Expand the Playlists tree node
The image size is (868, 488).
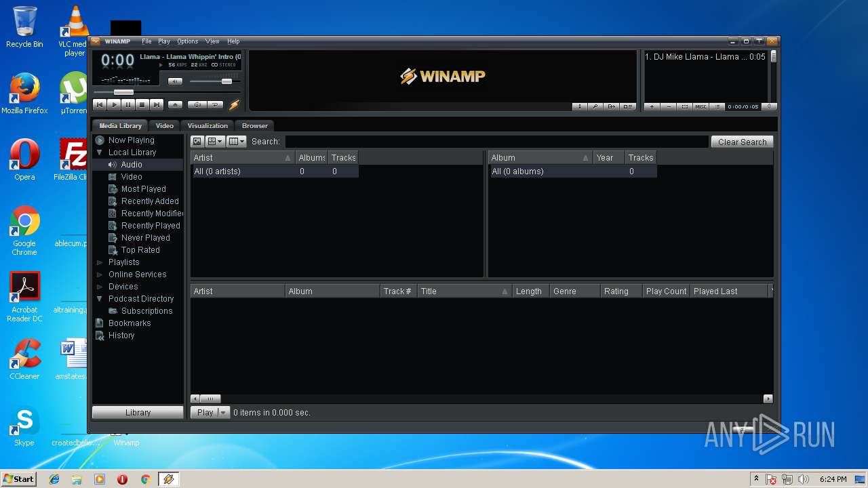[100, 262]
